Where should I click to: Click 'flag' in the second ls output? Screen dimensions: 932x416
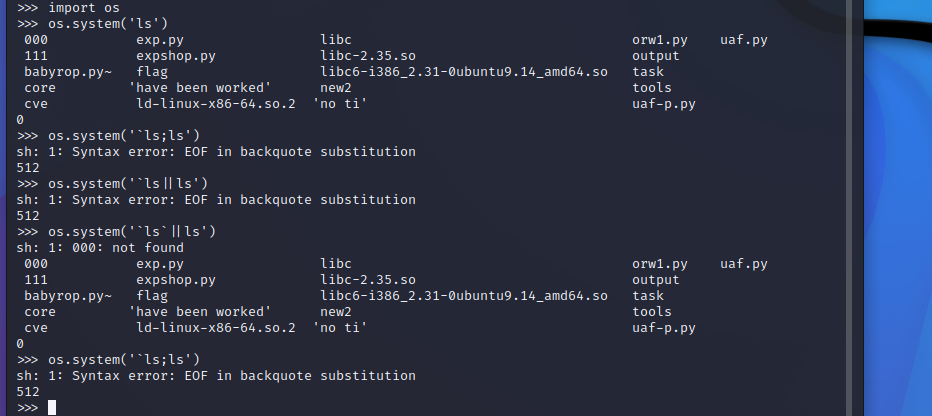pos(152,296)
